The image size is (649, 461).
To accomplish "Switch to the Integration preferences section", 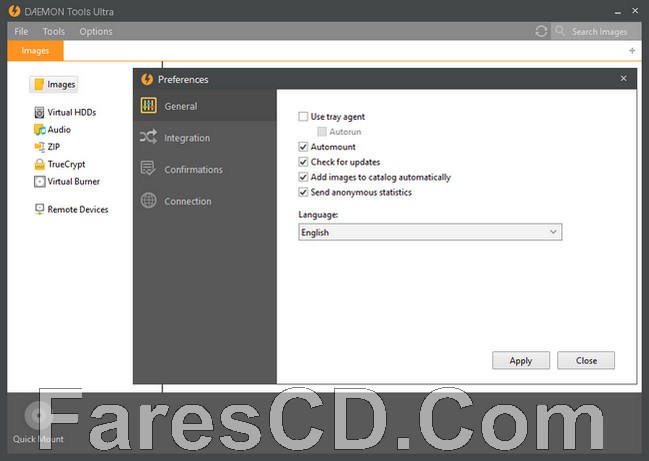I will [x=205, y=137].
